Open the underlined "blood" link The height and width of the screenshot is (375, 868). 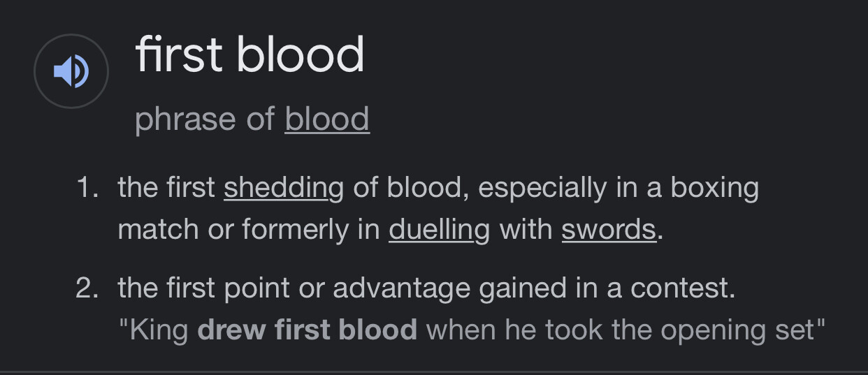pos(327,118)
